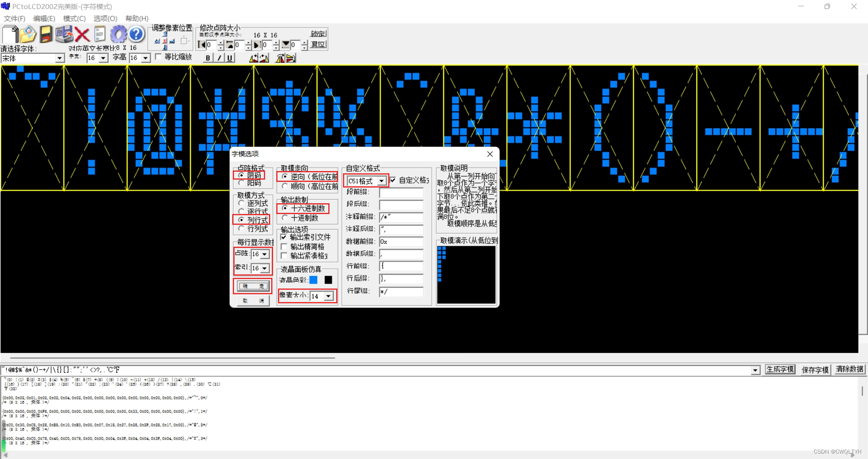Uncheck the 输出索引文件 checkbox
This screenshot has width=868, height=459.
tap(283, 237)
